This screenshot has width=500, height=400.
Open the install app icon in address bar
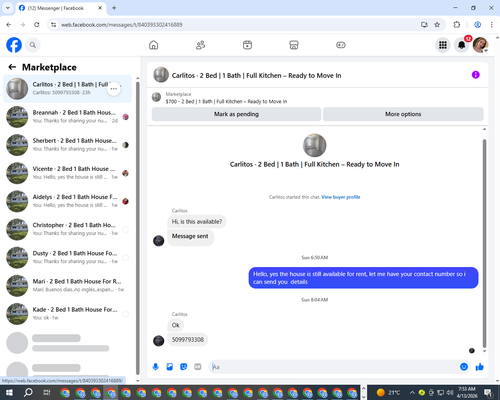point(424,25)
